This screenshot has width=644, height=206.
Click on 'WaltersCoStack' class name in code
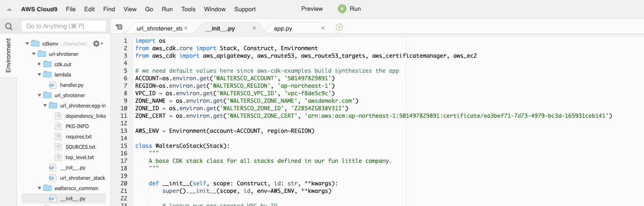[x=179, y=146]
